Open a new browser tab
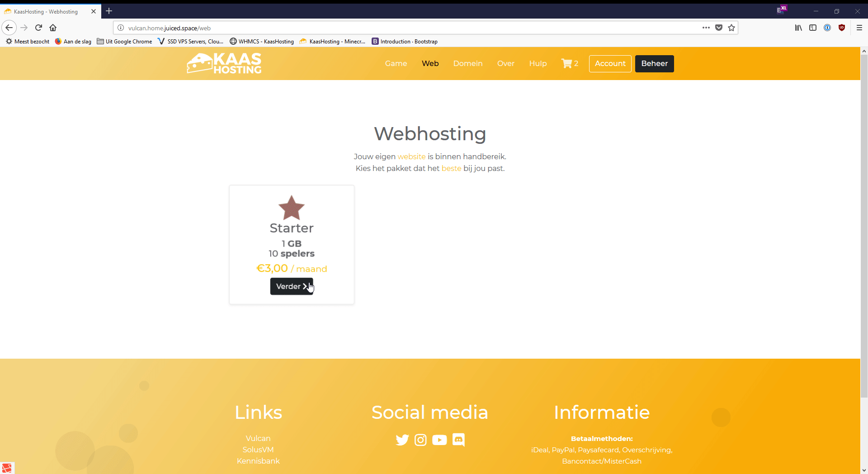The height and width of the screenshot is (474, 868). click(x=109, y=11)
